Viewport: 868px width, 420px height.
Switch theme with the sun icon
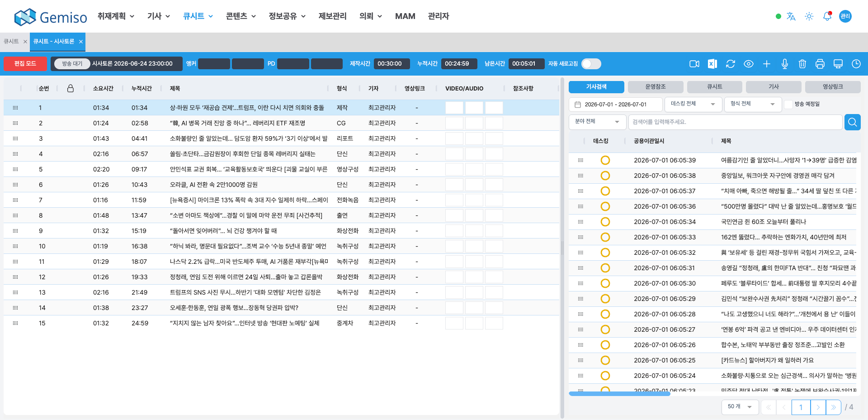tap(809, 16)
